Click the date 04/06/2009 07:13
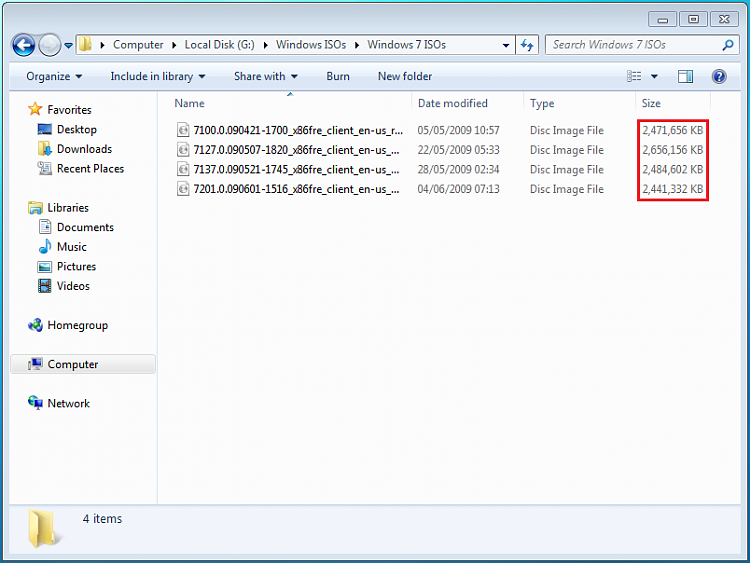Image resolution: width=750 pixels, height=563 pixels. (x=458, y=189)
